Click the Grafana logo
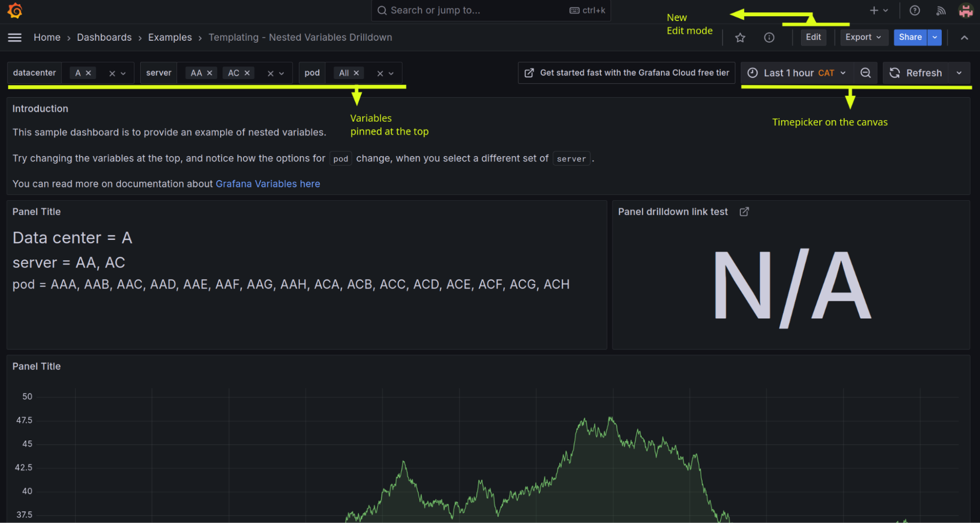The width and height of the screenshot is (980, 523). 14,10
